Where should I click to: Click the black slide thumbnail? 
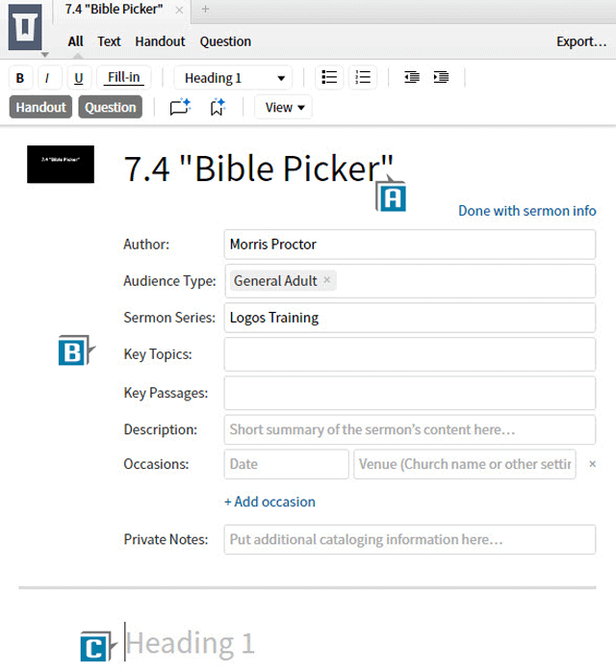tap(61, 164)
